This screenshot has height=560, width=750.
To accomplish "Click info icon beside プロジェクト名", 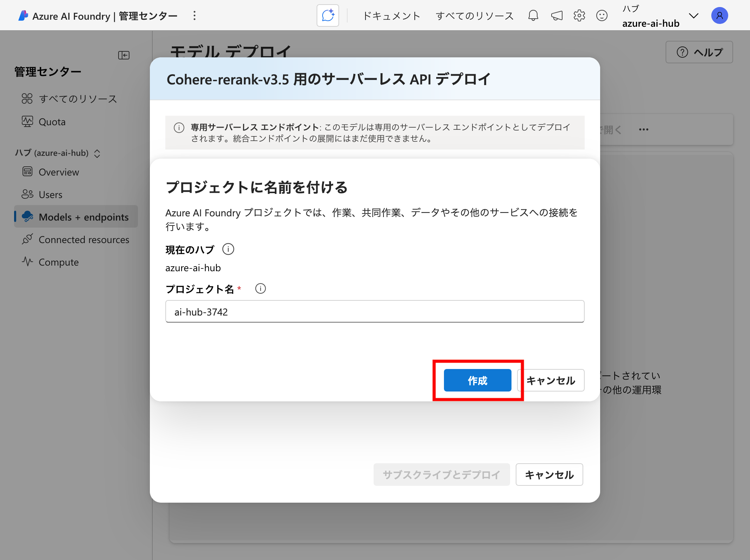I will [x=260, y=289].
